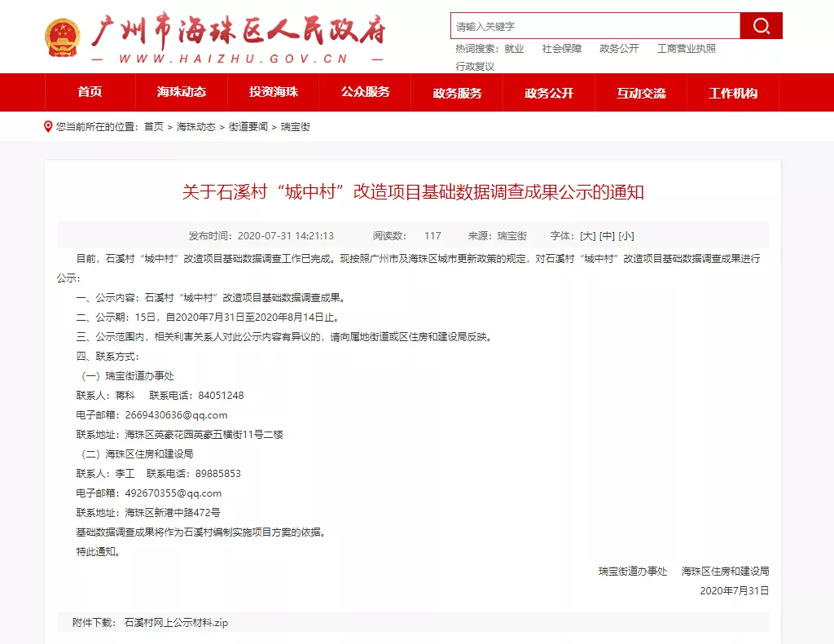
Task: Open the 工作机构 navigation menu
Action: coord(733,93)
